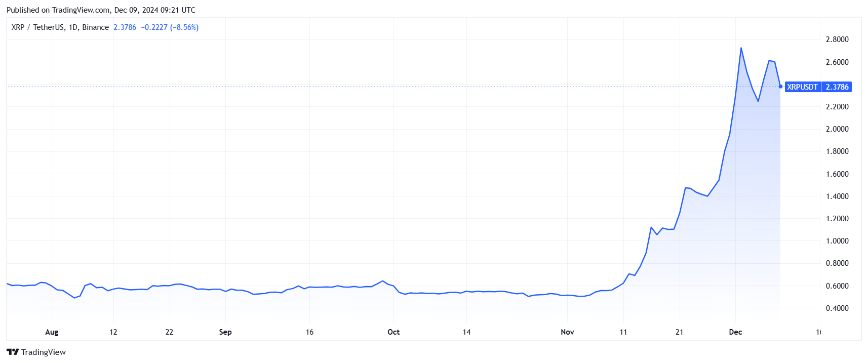Click the 16 date label on time axis

[309, 332]
